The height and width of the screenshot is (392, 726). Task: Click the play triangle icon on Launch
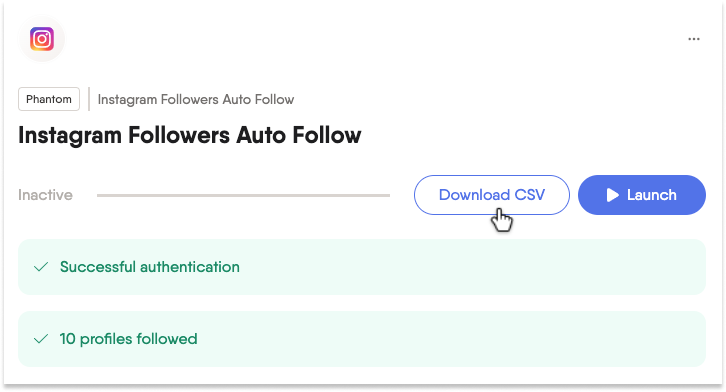(x=613, y=195)
